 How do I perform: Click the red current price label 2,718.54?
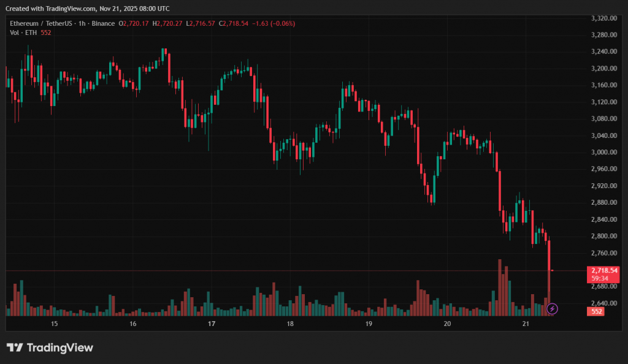point(602,270)
